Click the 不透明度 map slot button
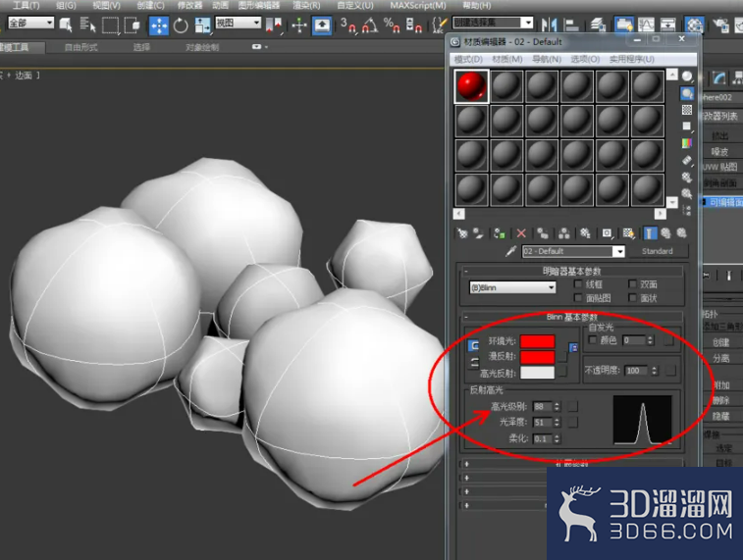The width and height of the screenshot is (743, 560). click(x=670, y=371)
